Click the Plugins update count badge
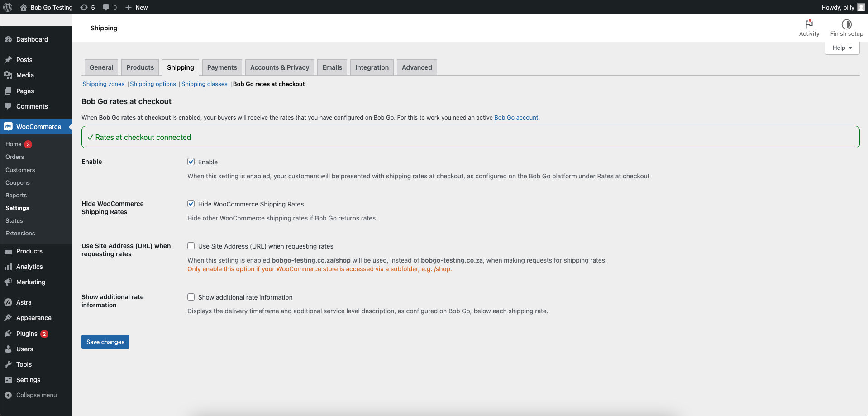Viewport: 868px width, 416px height. point(44,334)
